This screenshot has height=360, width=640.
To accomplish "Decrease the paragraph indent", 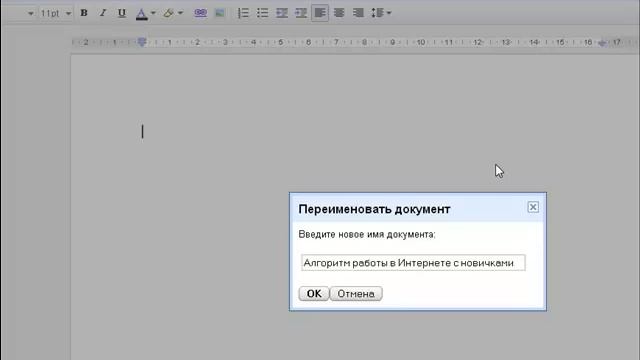I will click(282, 13).
